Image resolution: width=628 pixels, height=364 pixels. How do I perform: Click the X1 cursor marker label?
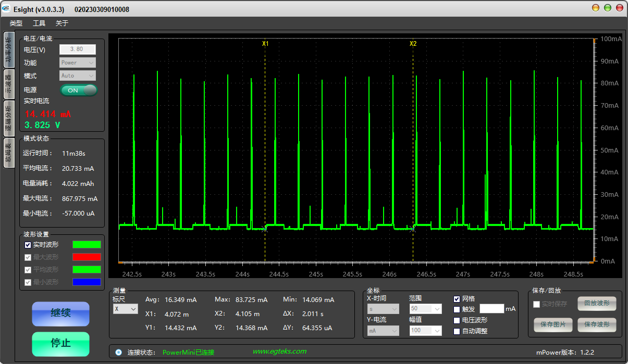[265, 44]
